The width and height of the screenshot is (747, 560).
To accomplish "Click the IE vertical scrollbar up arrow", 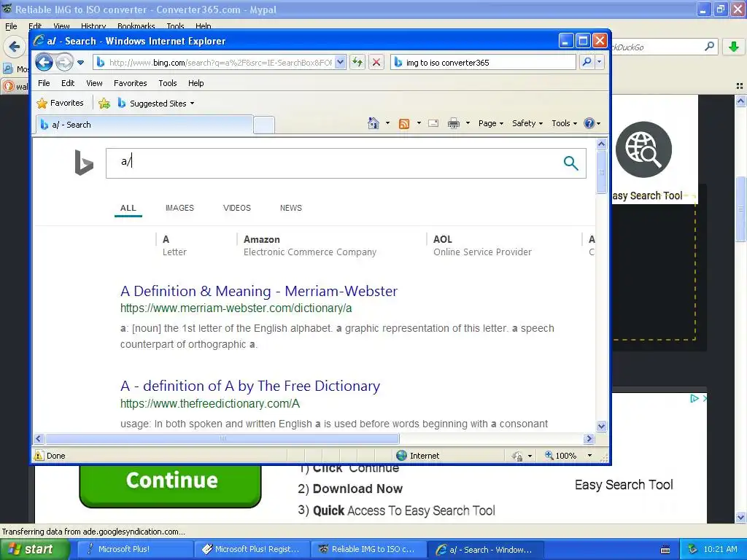I will point(601,144).
